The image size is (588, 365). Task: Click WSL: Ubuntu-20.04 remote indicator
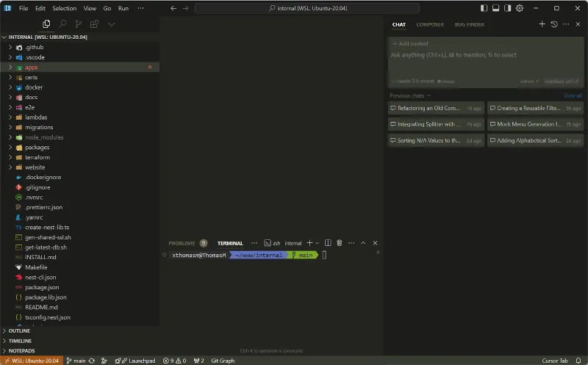(x=32, y=361)
